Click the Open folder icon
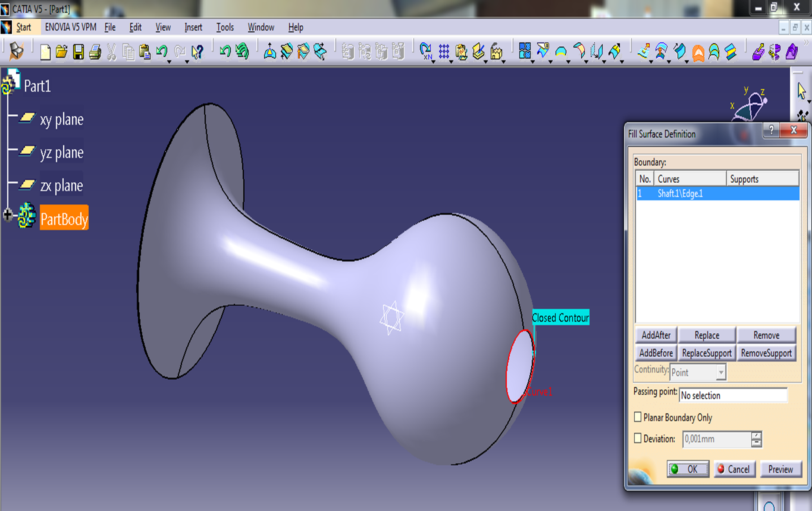This screenshot has width=812, height=511. [62, 52]
